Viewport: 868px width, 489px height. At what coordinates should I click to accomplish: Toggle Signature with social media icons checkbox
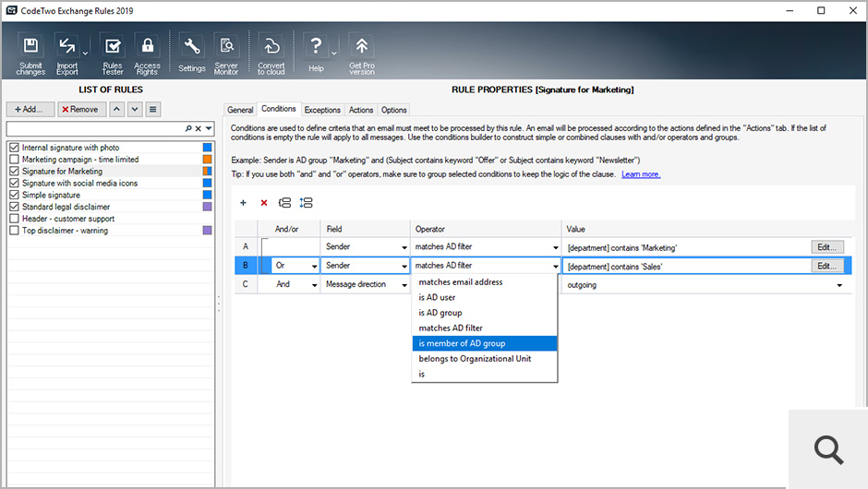click(15, 183)
